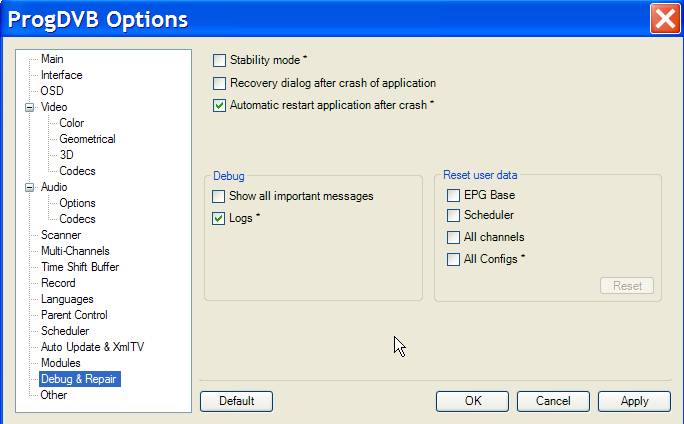Viewport: 684px width, 424px height.
Task: Open Options under Audio
Action: (x=77, y=203)
